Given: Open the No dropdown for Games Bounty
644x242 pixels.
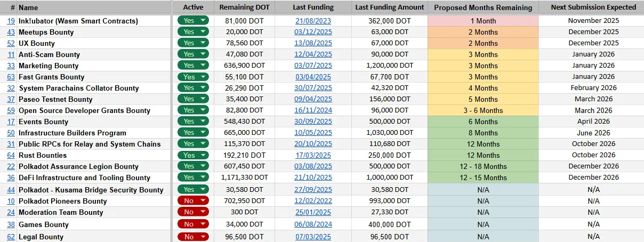Looking at the screenshot, I should click(203, 224).
